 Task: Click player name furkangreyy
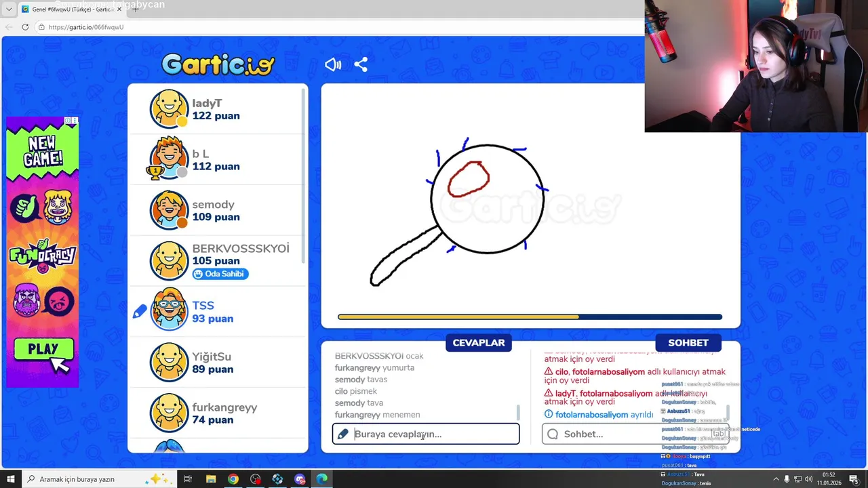pyautogui.click(x=224, y=407)
